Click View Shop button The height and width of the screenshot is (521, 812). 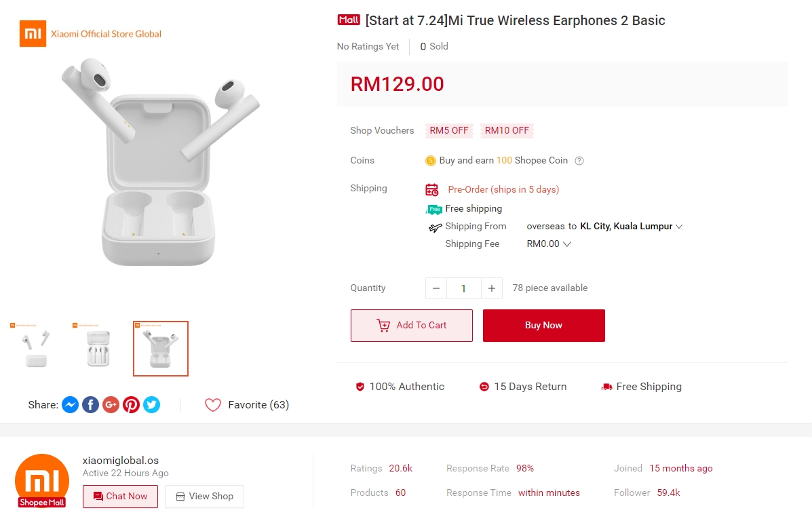204,497
